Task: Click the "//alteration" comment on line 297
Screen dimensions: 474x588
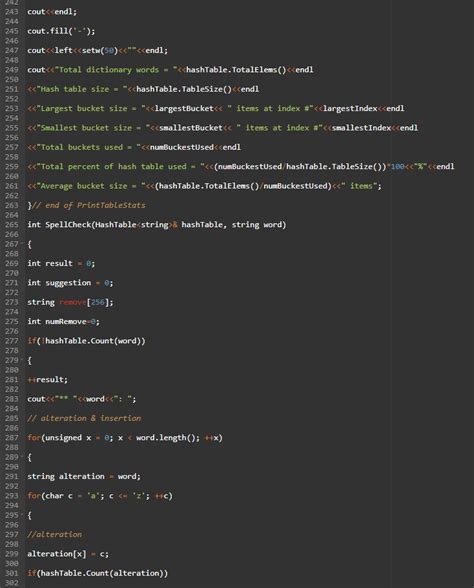Action: click(x=54, y=535)
